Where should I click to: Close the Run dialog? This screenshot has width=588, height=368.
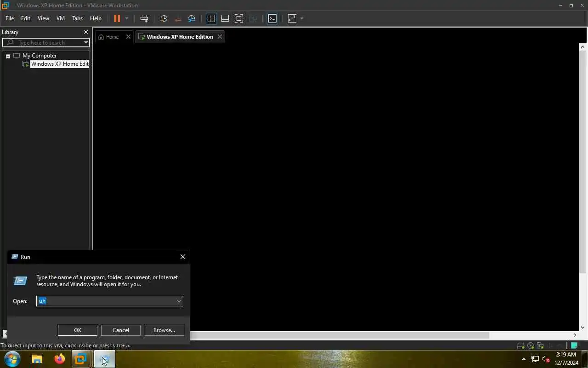pyautogui.click(x=183, y=257)
